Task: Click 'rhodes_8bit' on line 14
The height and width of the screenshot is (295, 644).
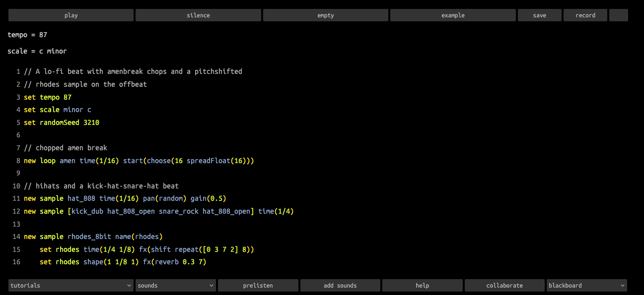Action: point(89,236)
